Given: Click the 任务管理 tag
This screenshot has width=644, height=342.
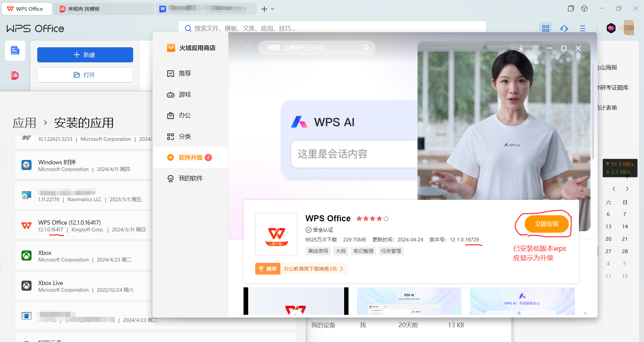Looking at the screenshot, I should coord(391,251).
